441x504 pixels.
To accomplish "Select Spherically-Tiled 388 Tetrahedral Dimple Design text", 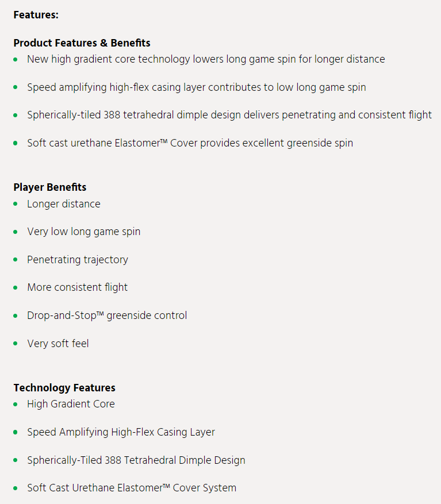I will 136,460.
